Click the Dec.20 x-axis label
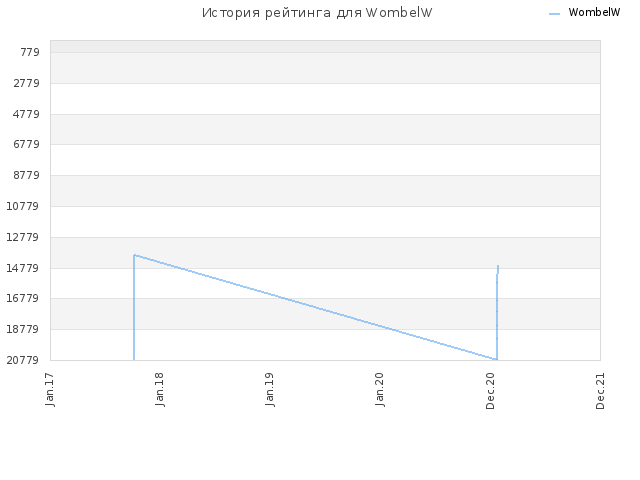Viewport: 640px width, 480px height. [490, 391]
